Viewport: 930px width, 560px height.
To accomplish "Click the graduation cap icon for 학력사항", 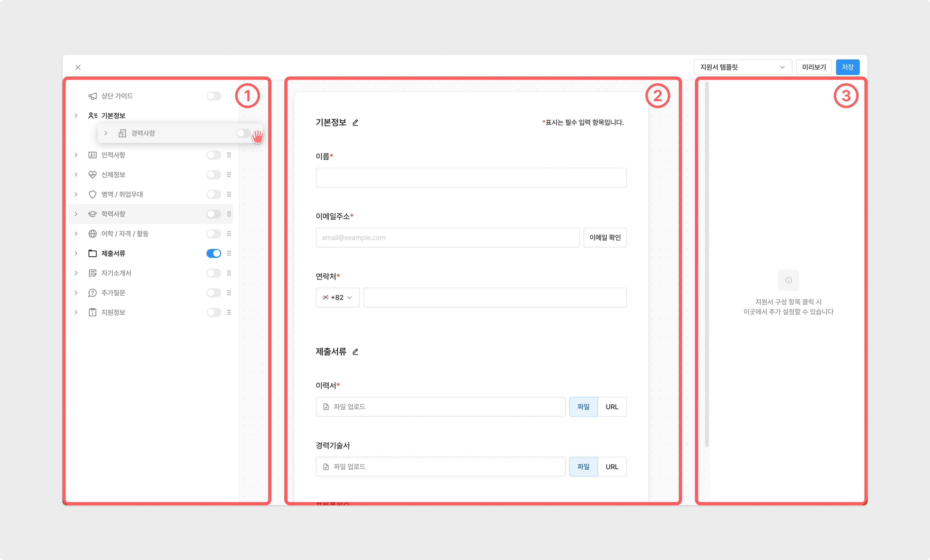I will pos(93,214).
